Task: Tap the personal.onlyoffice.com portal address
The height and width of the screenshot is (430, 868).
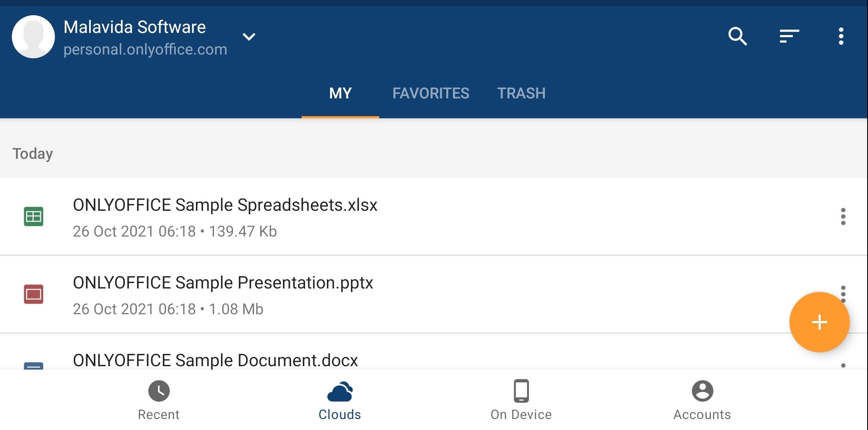Action: [x=145, y=49]
